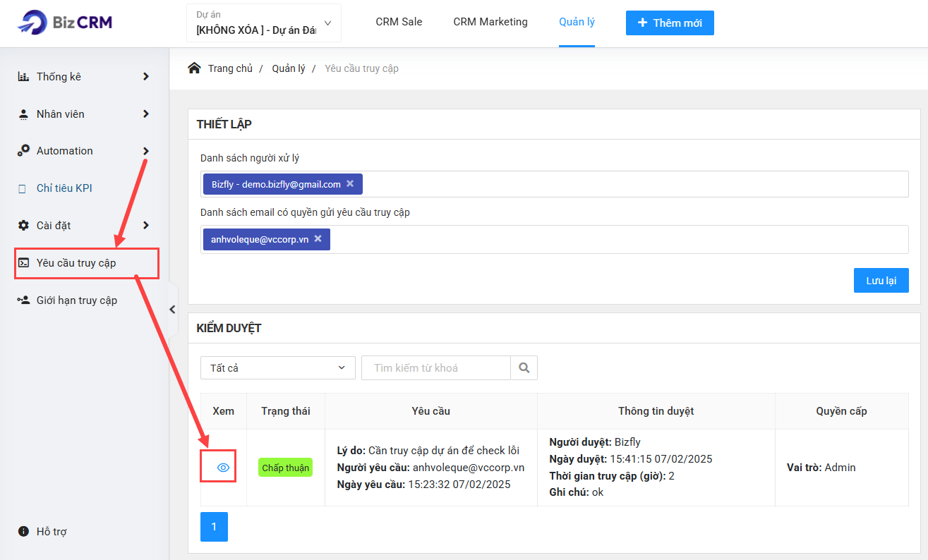Click the Lưu lại button

pyautogui.click(x=881, y=280)
